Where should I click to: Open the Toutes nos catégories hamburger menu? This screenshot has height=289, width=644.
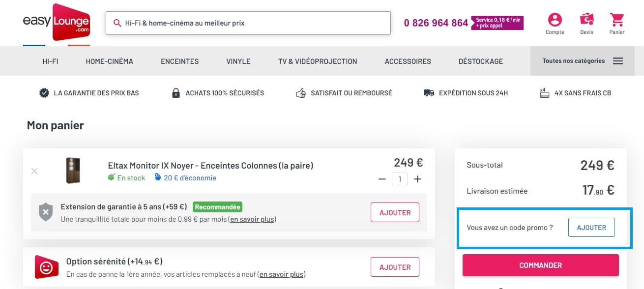(x=618, y=60)
